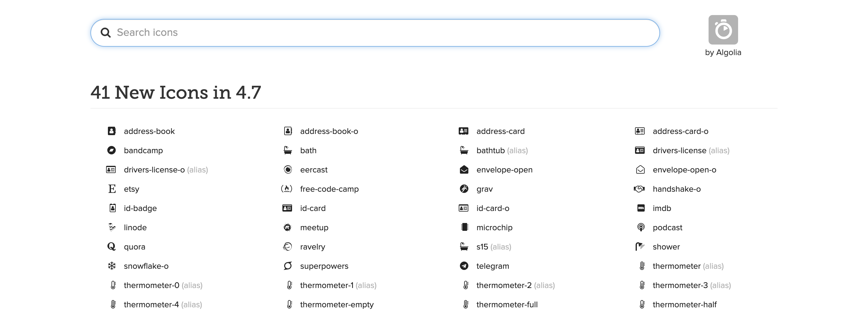Open the thermometer-empty link
The height and width of the screenshot is (316, 868).
(x=337, y=305)
